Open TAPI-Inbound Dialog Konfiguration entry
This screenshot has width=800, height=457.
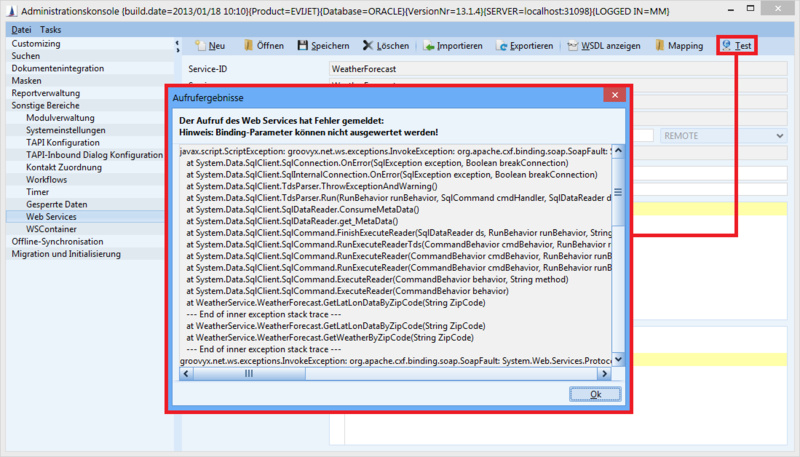[x=94, y=155]
